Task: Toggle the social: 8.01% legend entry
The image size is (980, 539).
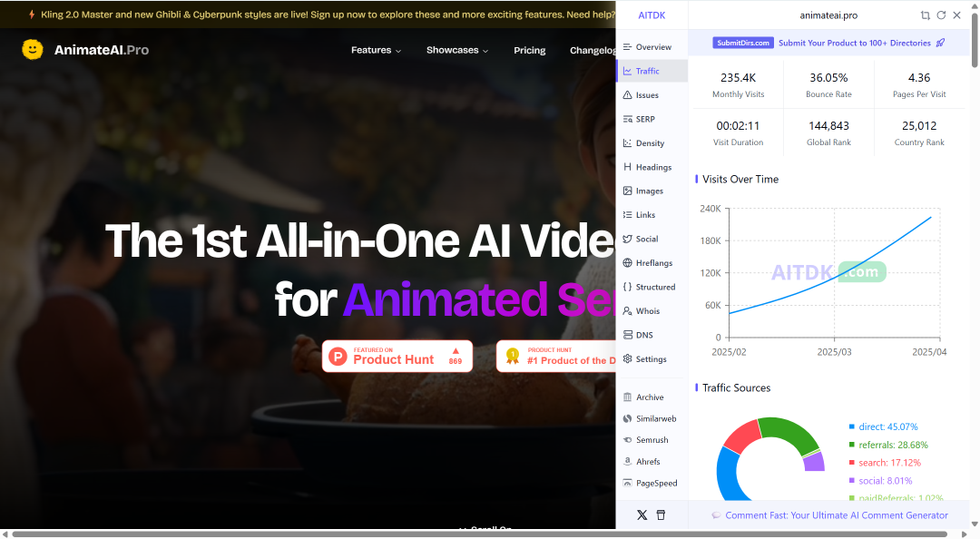Action: tap(880, 481)
